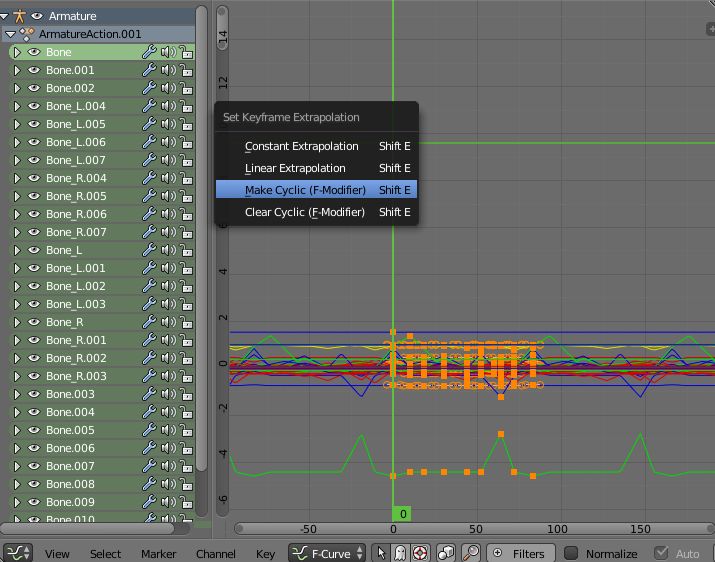
Task: Click the wrench modifier icon on Bone row
Action: [x=149, y=52]
